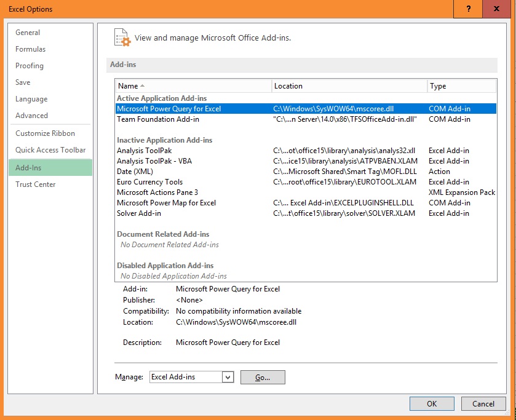
Task: Click the Team Foundation Add-in row
Action: (x=157, y=119)
